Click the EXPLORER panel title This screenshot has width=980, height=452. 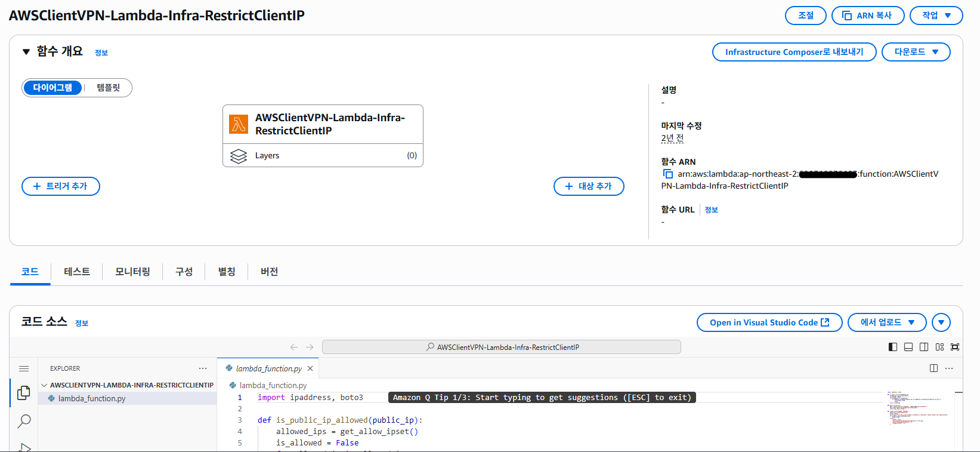(65, 368)
